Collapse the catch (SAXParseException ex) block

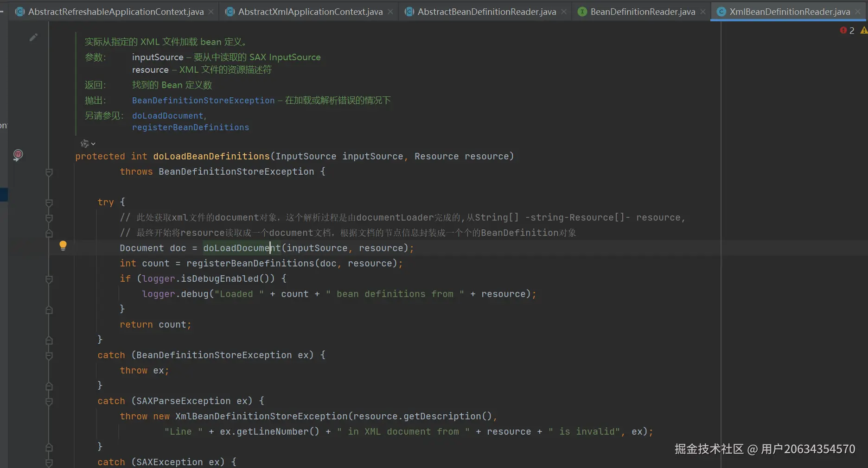click(x=49, y=401)
